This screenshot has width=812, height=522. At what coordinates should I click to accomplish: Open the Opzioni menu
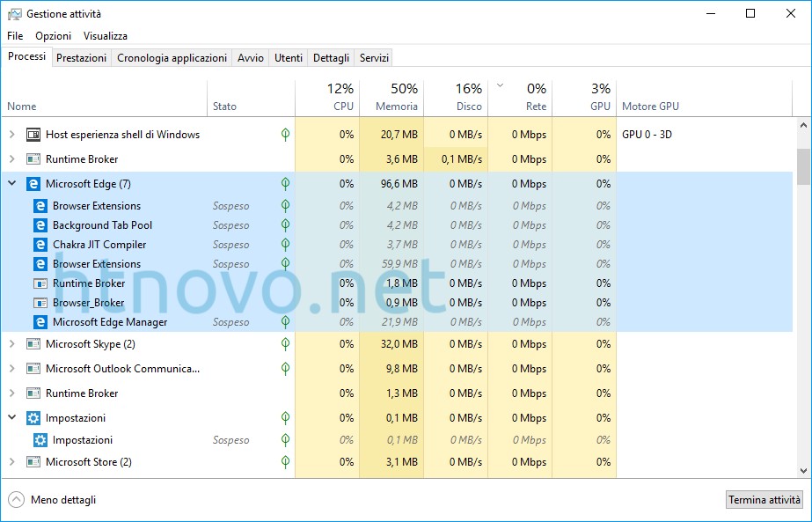53,36
